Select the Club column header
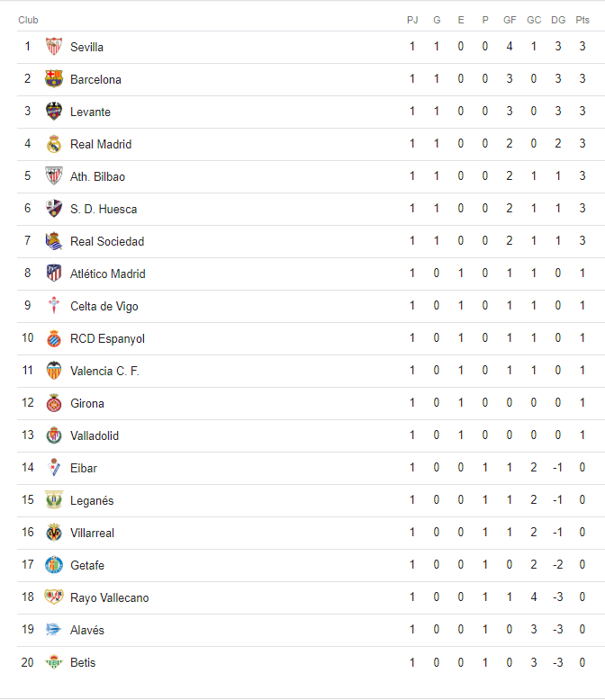 (28, 20)
